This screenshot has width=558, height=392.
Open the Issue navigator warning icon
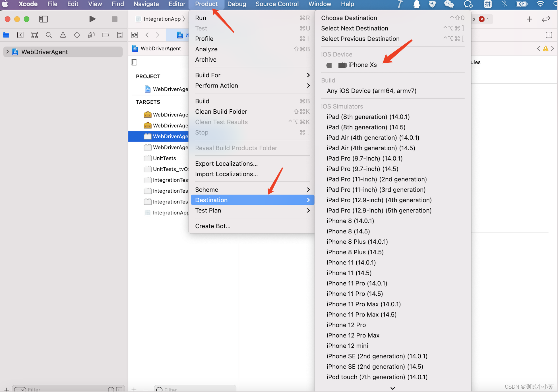click(x=63, y=35)
